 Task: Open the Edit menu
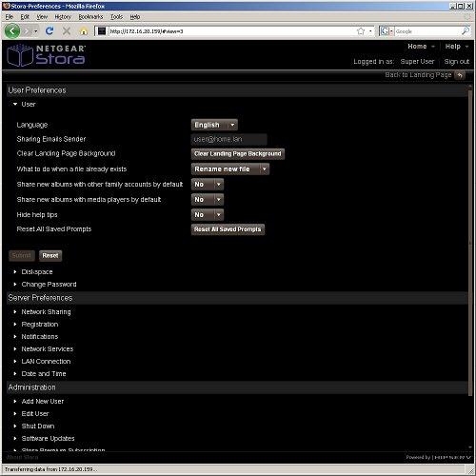click(x=25, y=17)
